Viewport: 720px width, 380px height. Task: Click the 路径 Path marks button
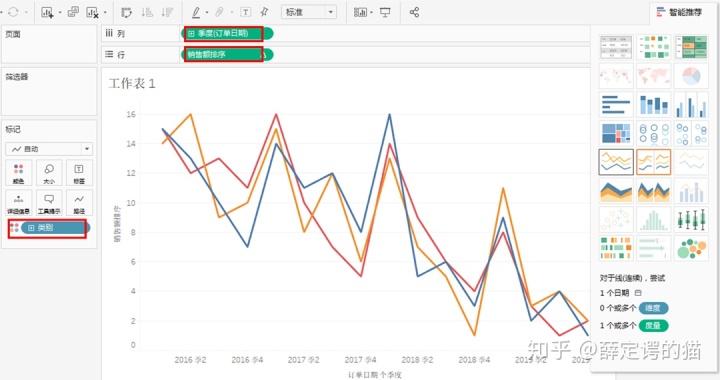click(79, 203)
